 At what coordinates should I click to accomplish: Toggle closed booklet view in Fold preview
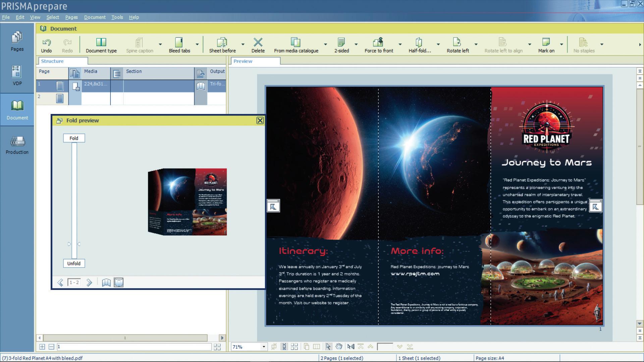point(119,283)
